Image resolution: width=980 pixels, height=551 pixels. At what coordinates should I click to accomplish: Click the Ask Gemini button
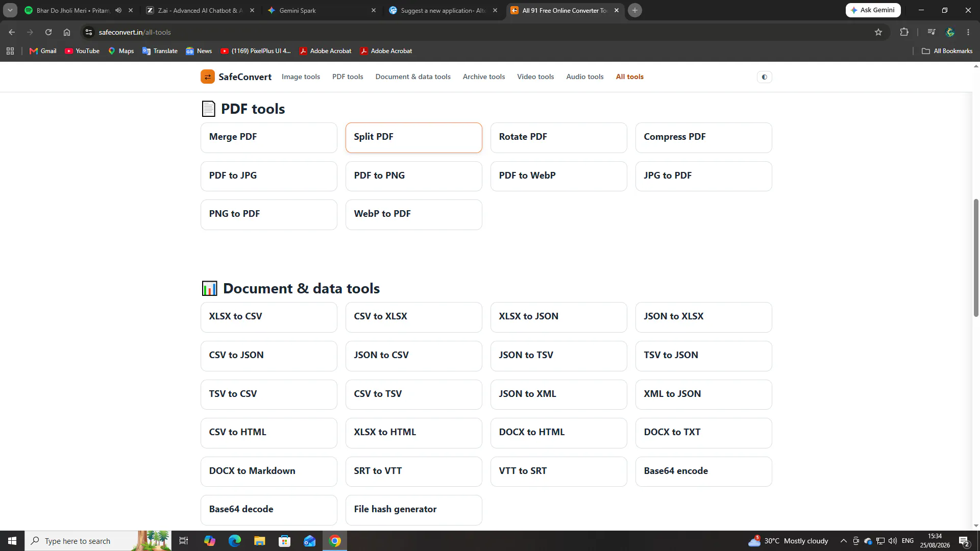873,10
